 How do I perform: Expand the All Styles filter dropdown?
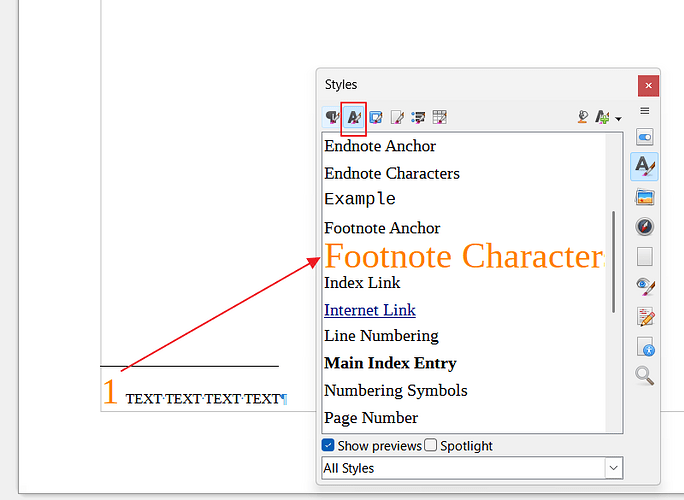(613, 468)
